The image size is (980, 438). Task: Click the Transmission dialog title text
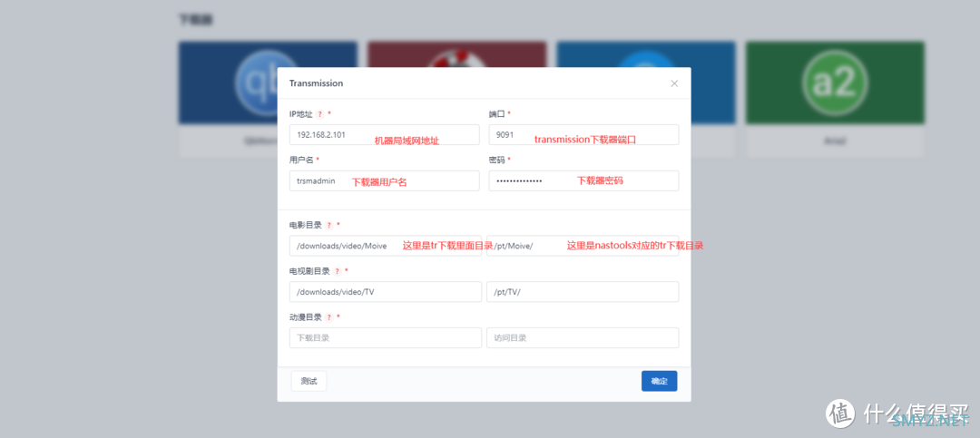pos(316,83)
